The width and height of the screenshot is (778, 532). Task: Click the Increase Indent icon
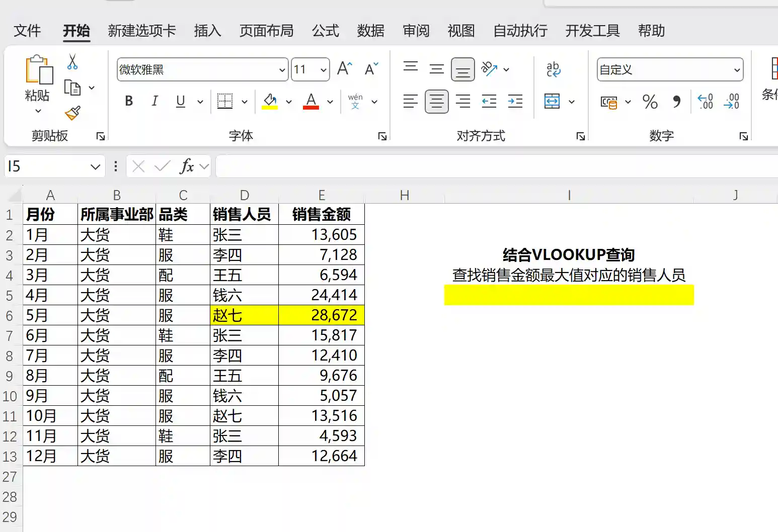(515, 102)
